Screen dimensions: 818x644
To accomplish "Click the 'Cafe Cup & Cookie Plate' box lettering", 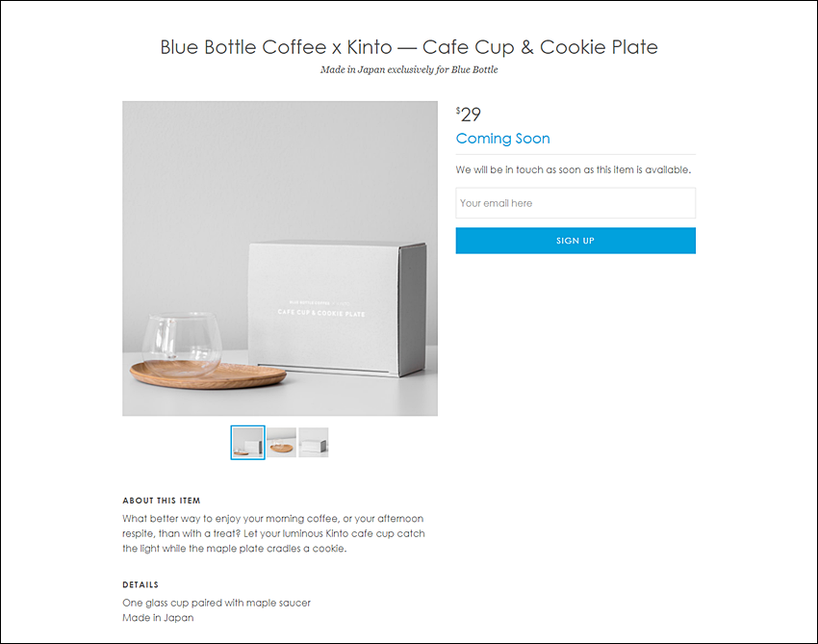I will [x=321, y=313].
